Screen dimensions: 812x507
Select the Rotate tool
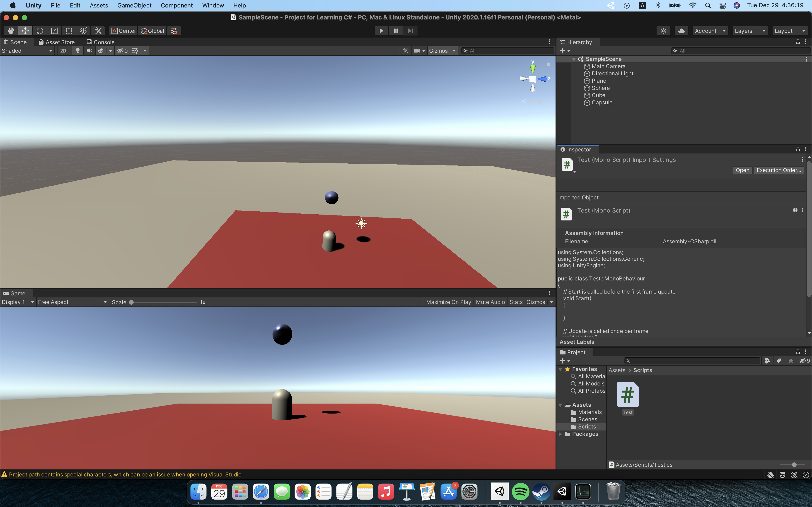click(40, 31)
